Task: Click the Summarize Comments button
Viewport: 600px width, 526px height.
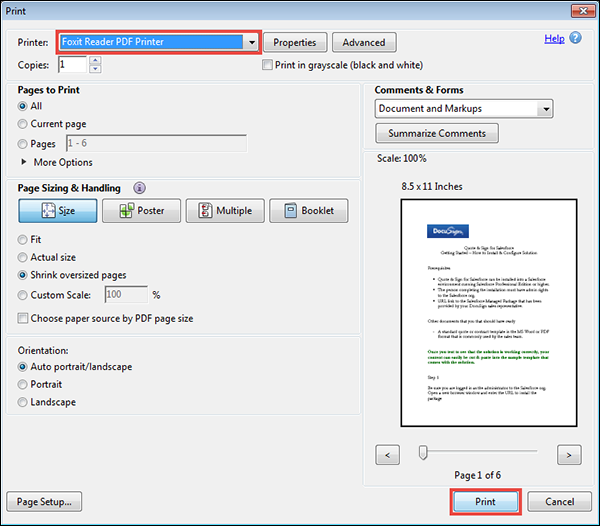Action: 437,133
